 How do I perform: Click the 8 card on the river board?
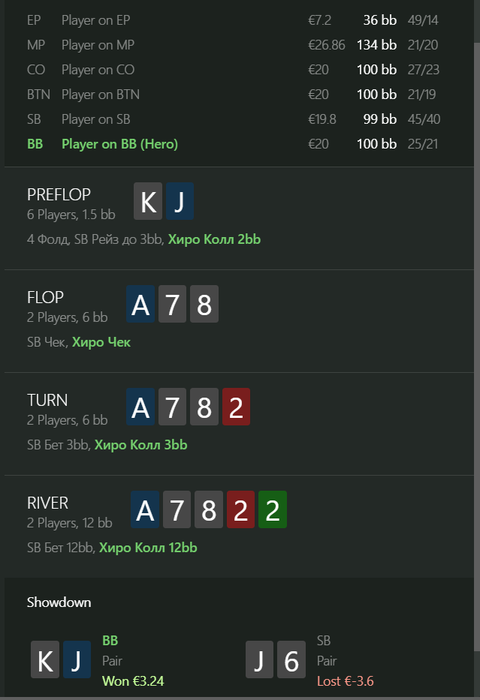point(209,509)
